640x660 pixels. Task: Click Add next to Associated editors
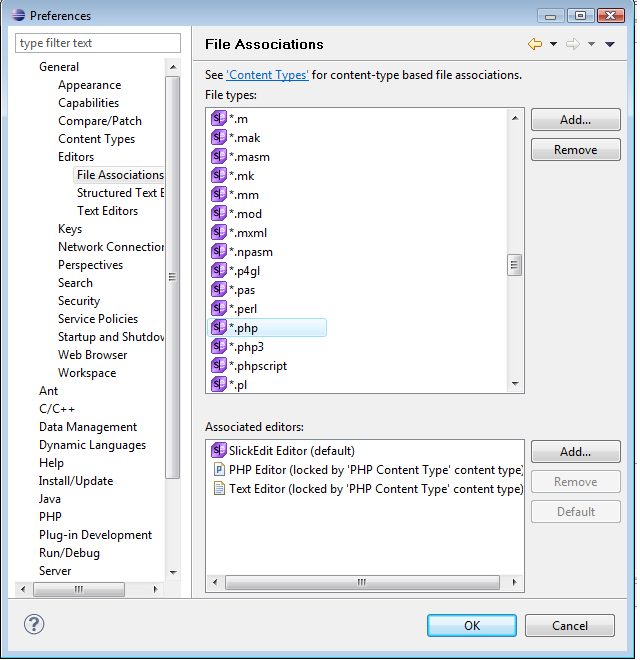point(576,452)
